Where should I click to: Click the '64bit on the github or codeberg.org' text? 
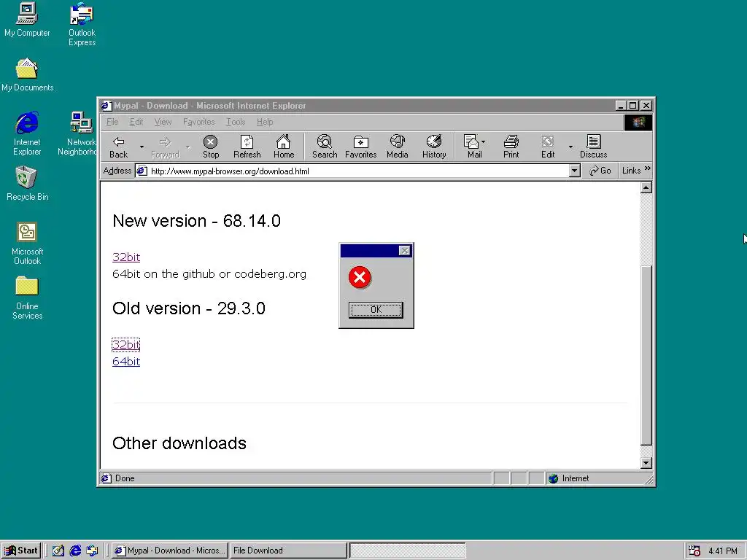point(209,274)
